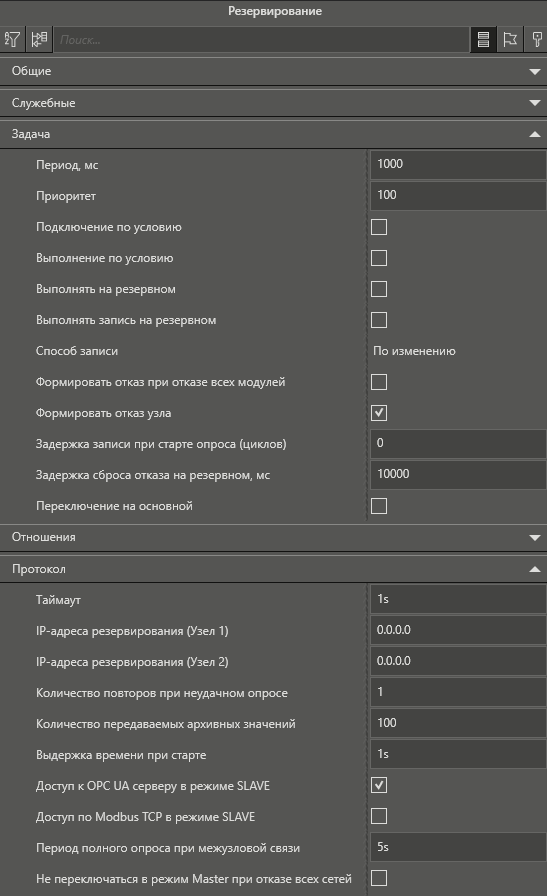
Task: Enable Подключение по условию checkbox
Action: 379,227
